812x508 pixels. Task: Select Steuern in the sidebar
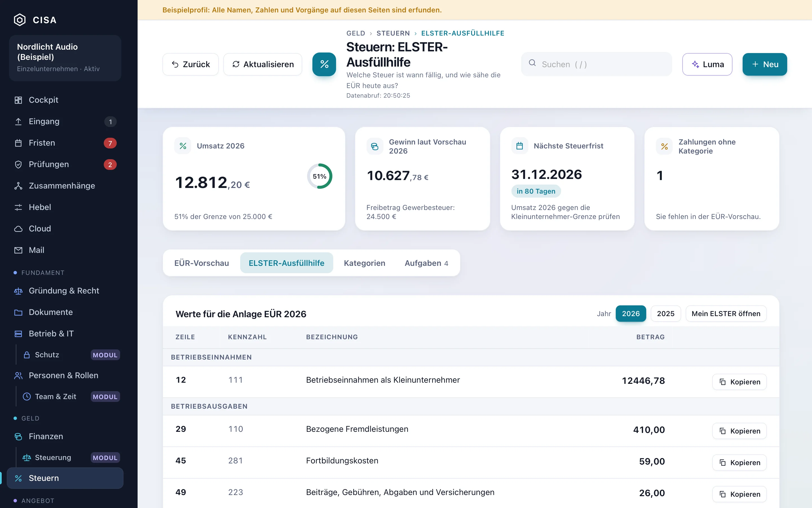click(x=65, y=478)
